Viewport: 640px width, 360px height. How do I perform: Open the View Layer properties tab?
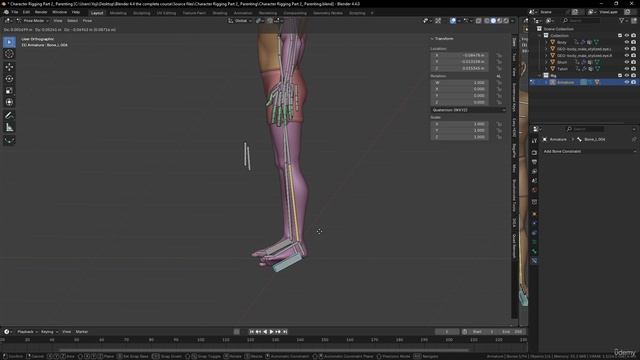coord(534,171)
